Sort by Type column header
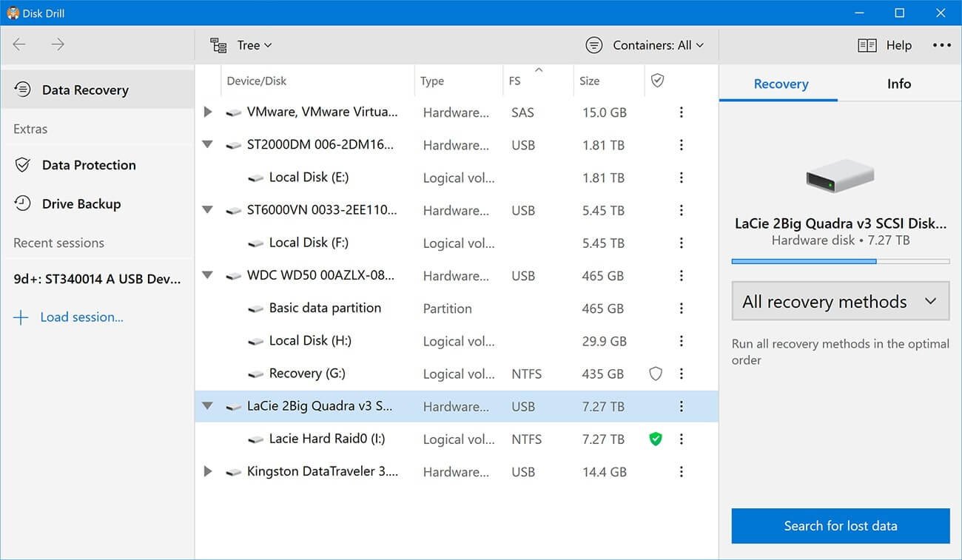 click(x=458, y=81)
